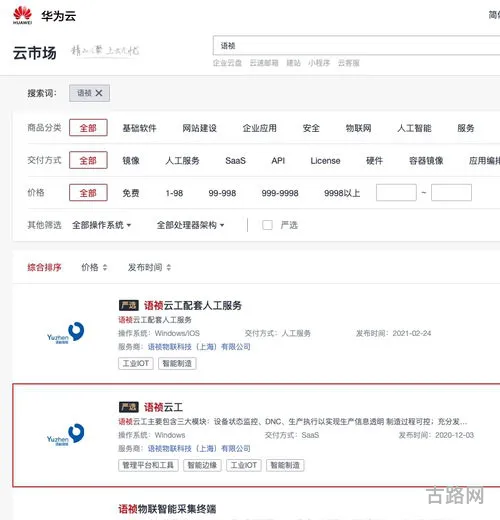Click hot search term 企业云盘

pos(227,63)
